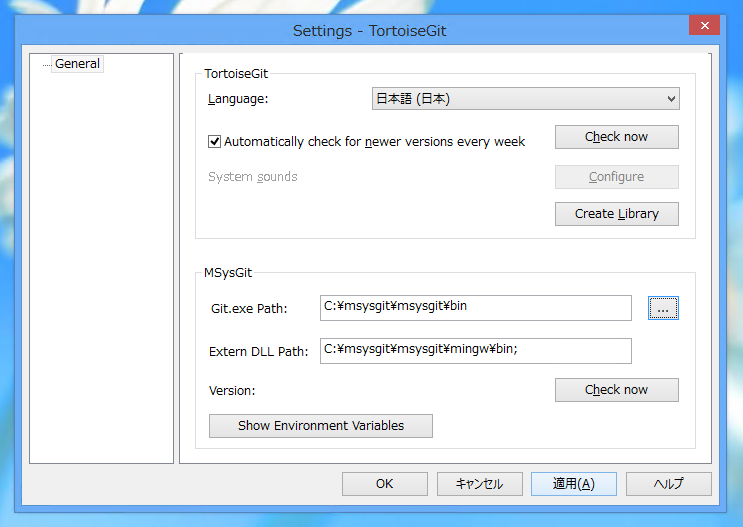Click the Git.exe Path: label
Image resolution: width=743 pixels, height=527 pixels.
(x=249, y=309)
